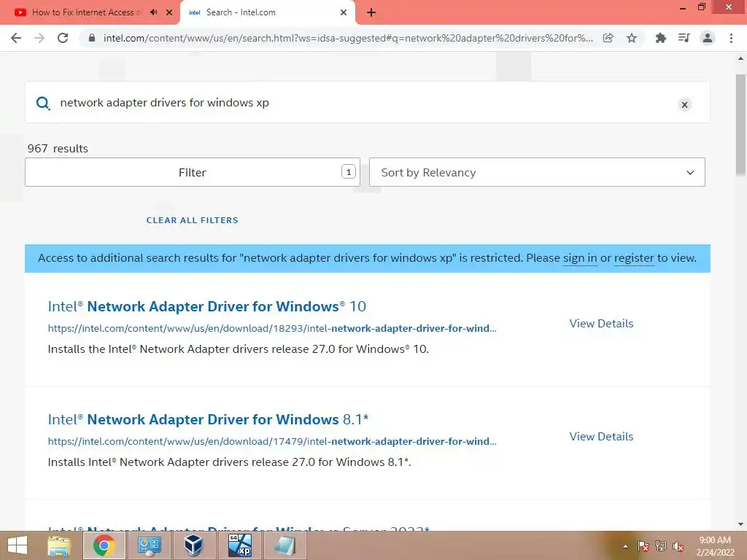Open the media control icon in toolbar
Screen dimensions: 747x560
[x=684, y=38]
